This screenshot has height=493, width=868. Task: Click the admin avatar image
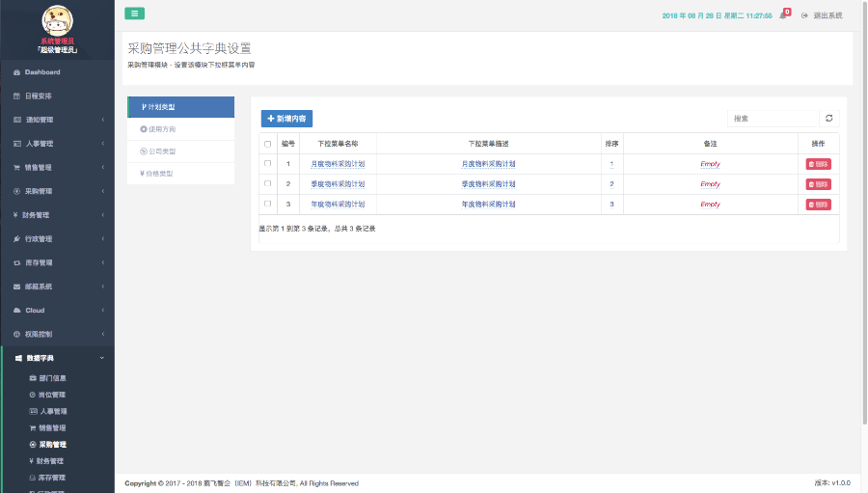point(57,20)
